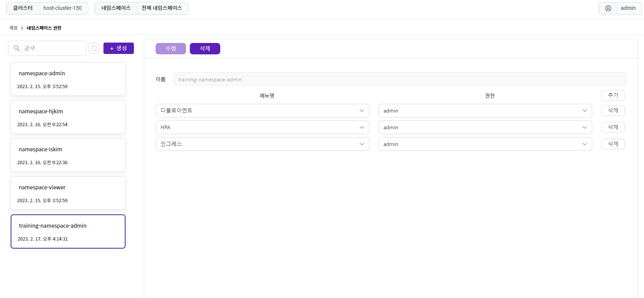Click the purple 삭제 button at top
This screenshot has height=298, width=644.
205,49
